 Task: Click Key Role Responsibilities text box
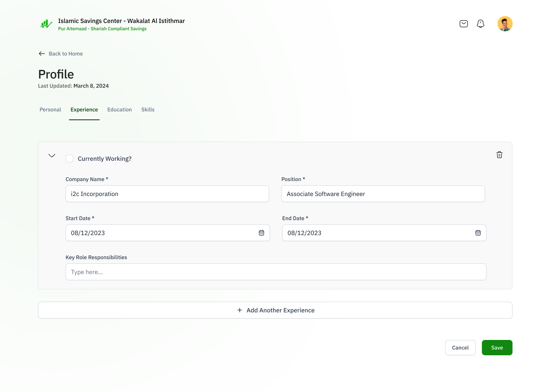[x=275, y=272]
